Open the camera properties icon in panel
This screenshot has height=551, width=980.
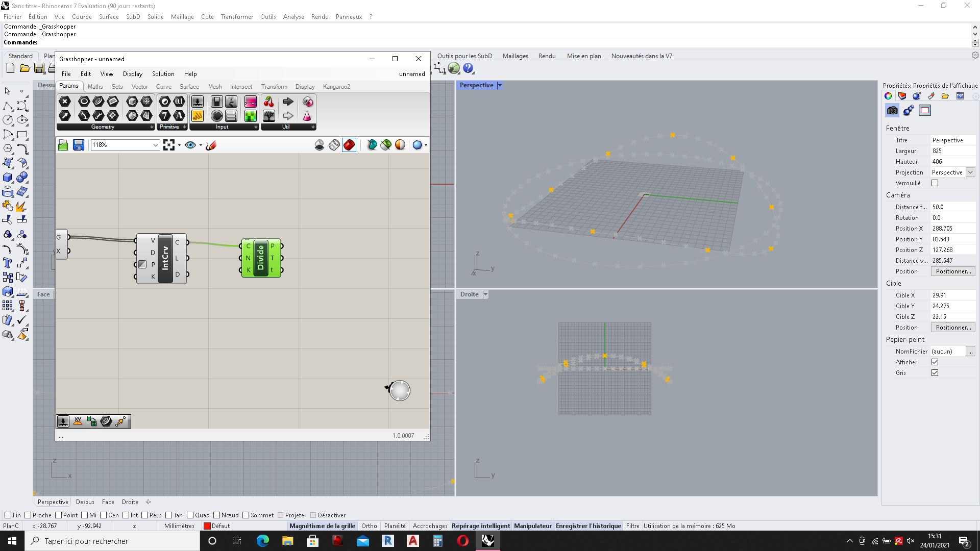pos(892,110)
